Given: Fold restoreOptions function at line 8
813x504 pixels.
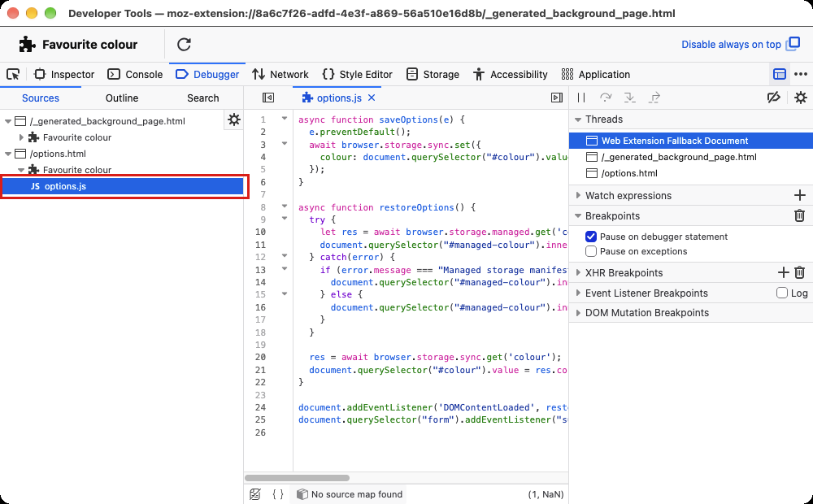Looking at the screenshot, I should pyautogui.click(x=284, y=206).
